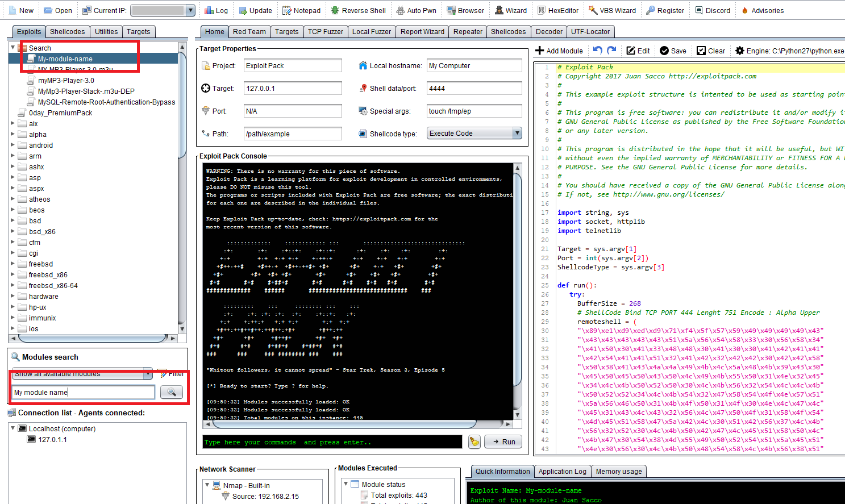Screen dimensions: 845x504
Task: Open the Decoder tab
Action: click(x=549, y=32)
